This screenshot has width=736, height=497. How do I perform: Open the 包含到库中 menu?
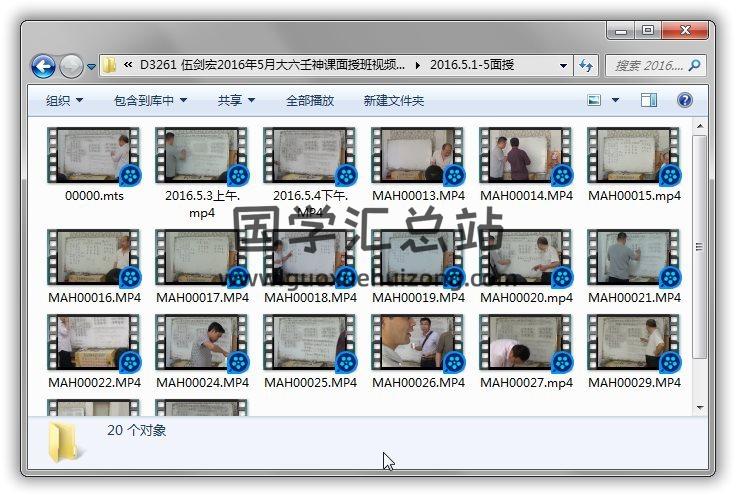point(150,101)
